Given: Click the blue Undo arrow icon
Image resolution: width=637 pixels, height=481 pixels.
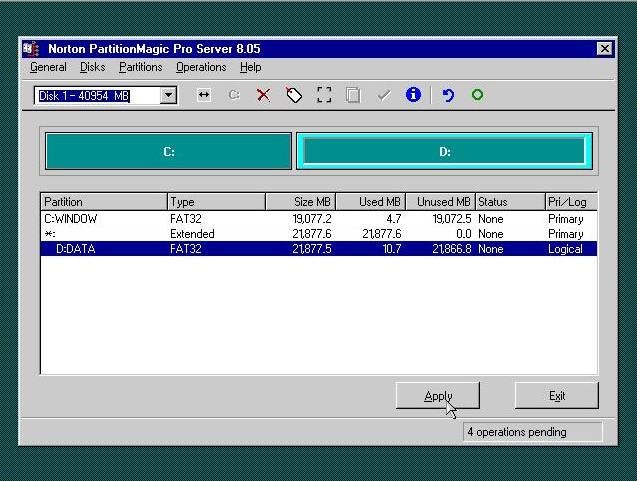Looking at the screenshot, I should (448, 95).
